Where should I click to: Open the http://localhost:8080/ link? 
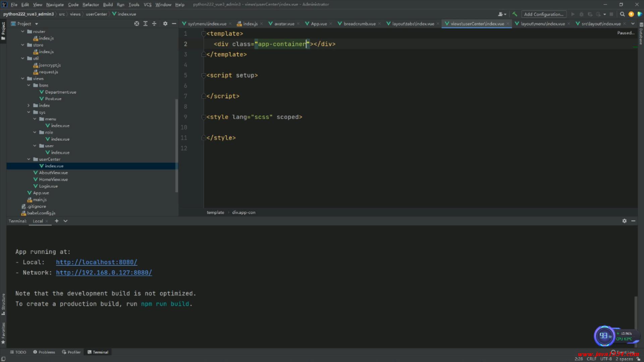click(x=97, y=262)
